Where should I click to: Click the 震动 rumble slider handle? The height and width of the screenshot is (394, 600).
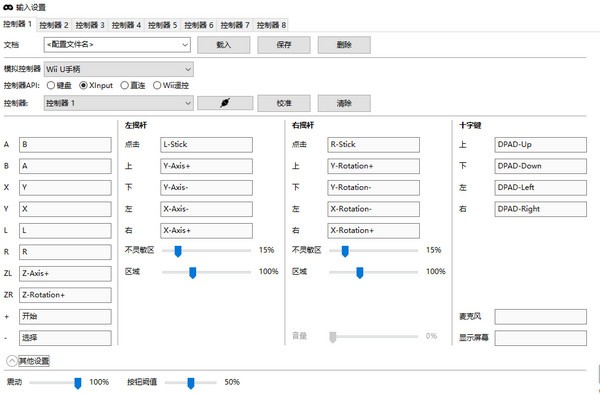point(78,383)
